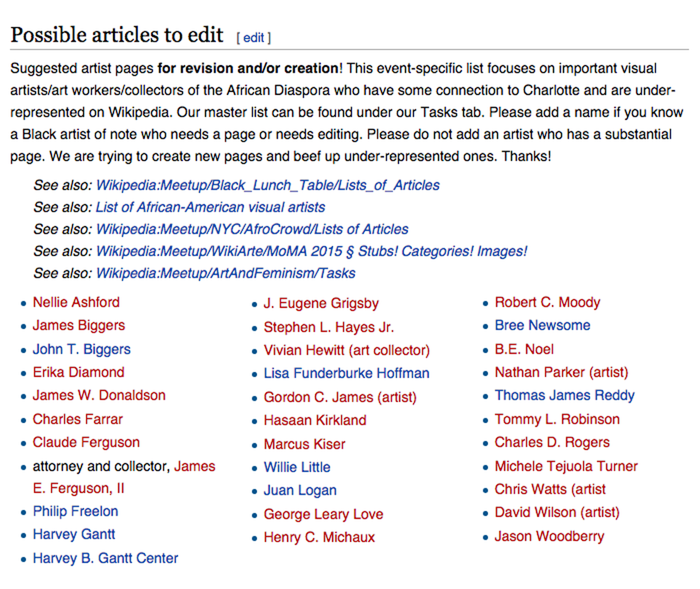Open the WikiArte/MoMA 2015 Stubs link
Screen dimensions: 700x589
[311, 252]
